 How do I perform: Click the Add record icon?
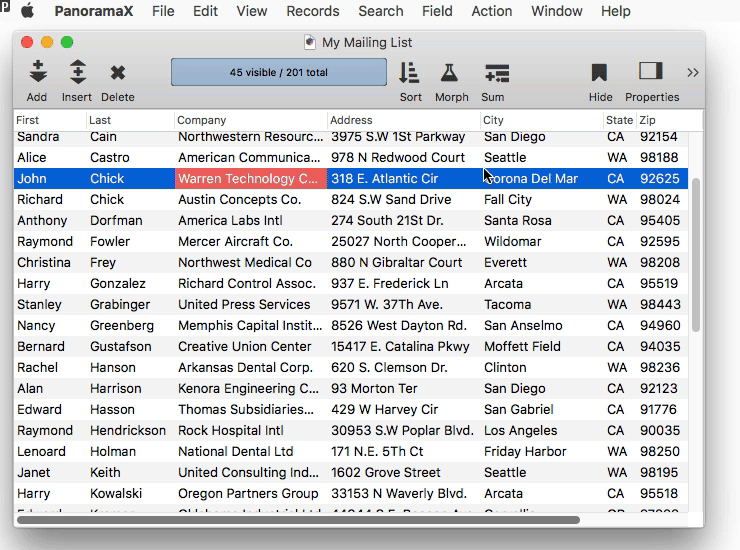tap(37, 73)
